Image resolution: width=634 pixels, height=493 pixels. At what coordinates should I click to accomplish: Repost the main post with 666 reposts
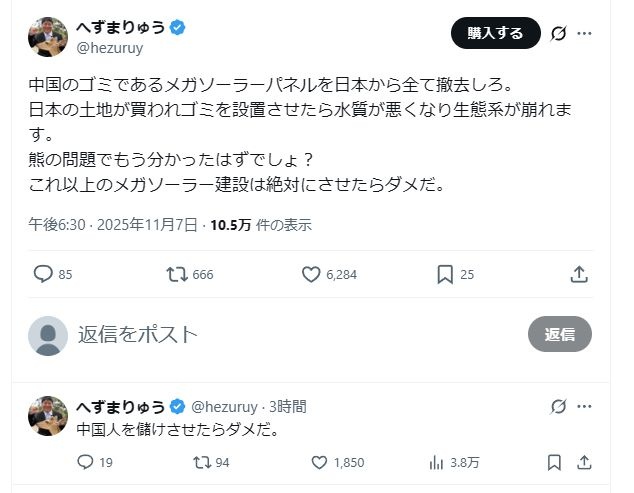click(x=177, y=274)
